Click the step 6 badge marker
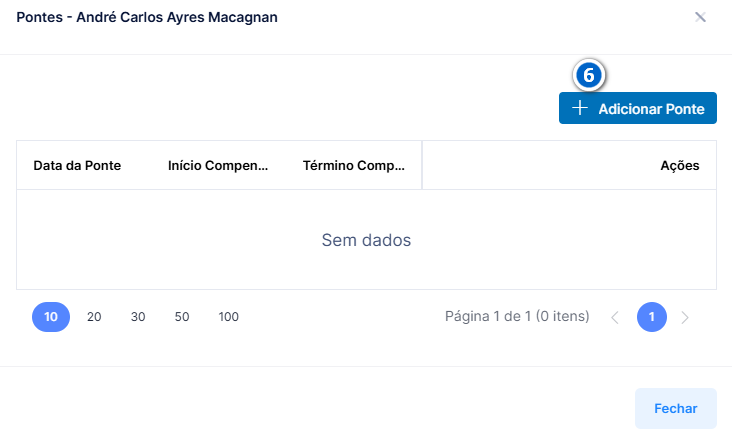This screenshot has height=441, width=732. coord(589,75)
